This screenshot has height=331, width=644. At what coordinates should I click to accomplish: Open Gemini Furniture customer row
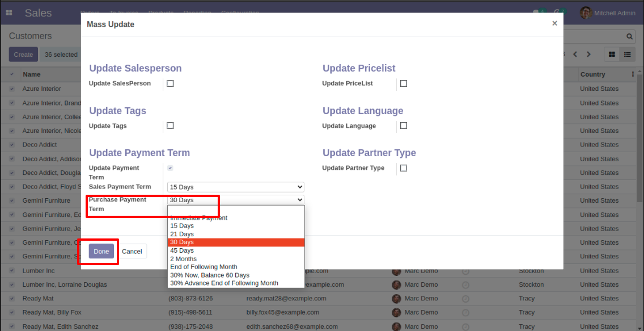click(46, 200)
